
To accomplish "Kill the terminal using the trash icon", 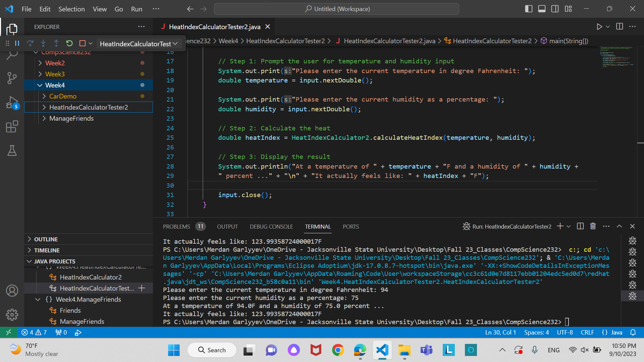I will tap(593, 226).
